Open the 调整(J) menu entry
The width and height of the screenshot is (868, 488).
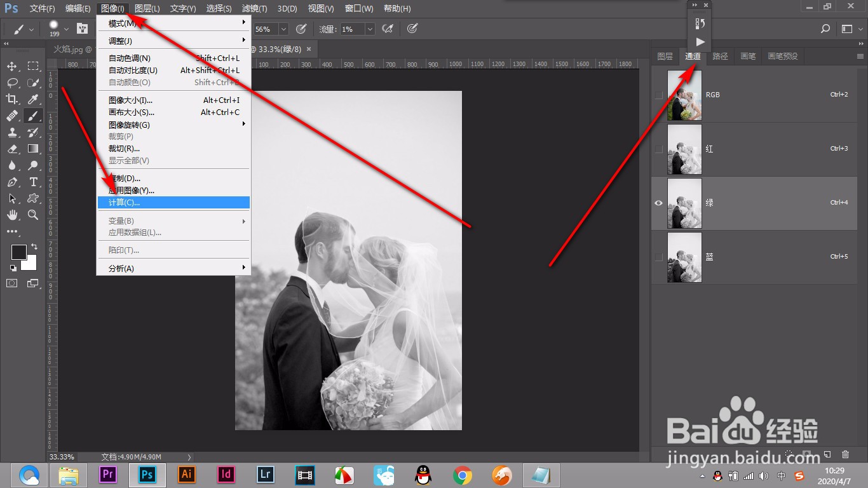point(174,41)
